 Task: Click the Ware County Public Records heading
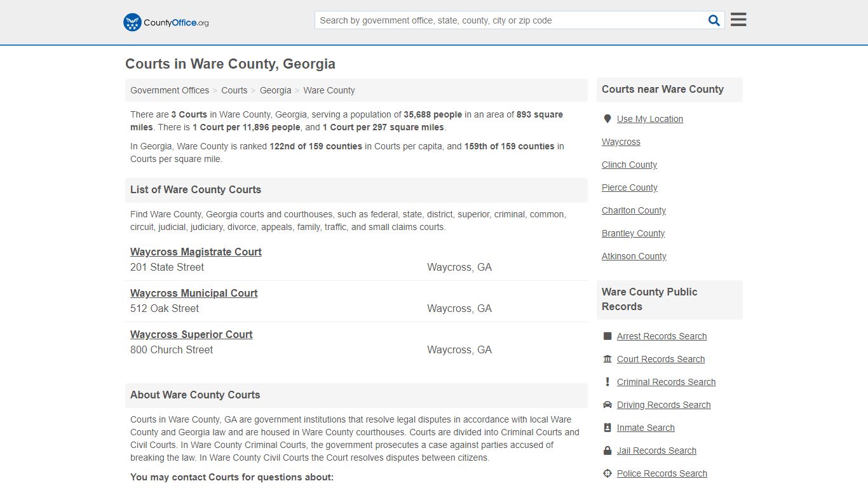(x=649, y=299)
